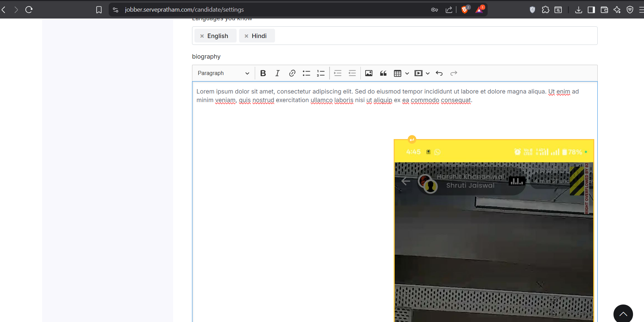Click the address bar URL
644x322 pixels.
[184, 10]
